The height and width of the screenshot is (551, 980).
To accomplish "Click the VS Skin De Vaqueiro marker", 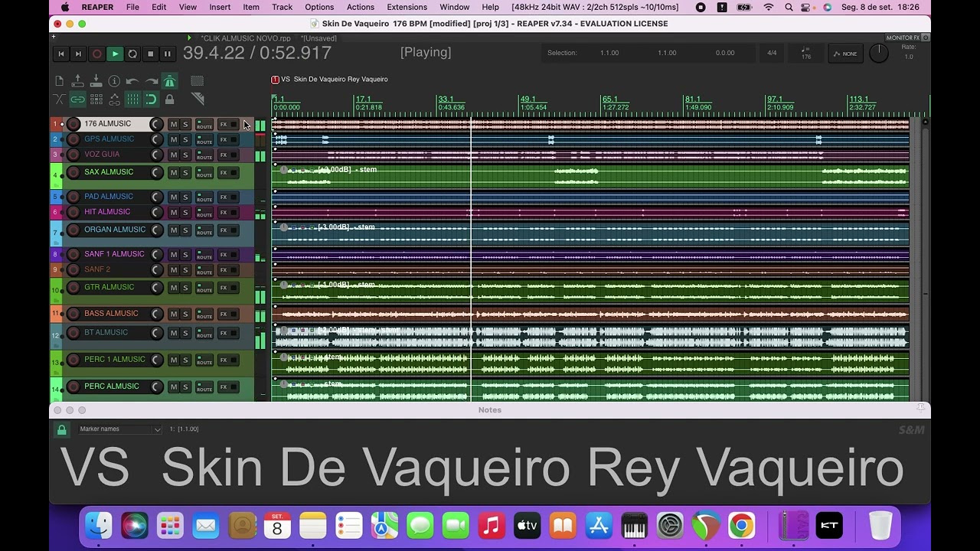I will 330,80.
